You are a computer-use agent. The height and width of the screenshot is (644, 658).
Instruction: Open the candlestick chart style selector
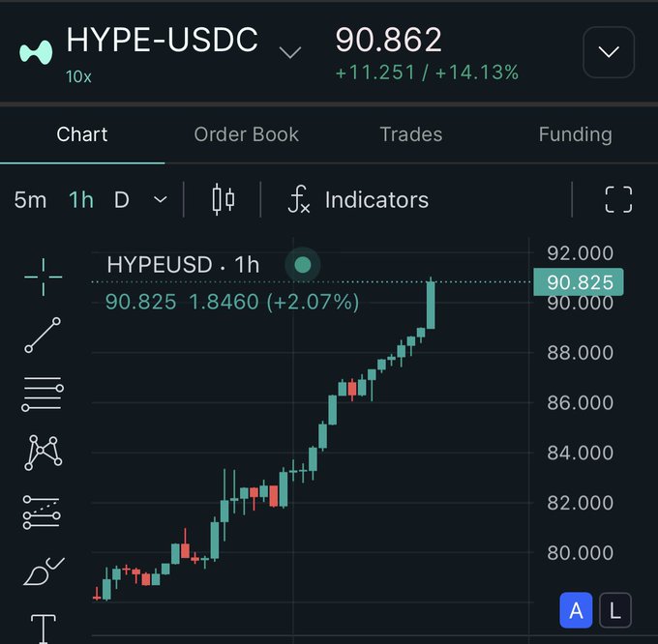click(x=224, y=199)
